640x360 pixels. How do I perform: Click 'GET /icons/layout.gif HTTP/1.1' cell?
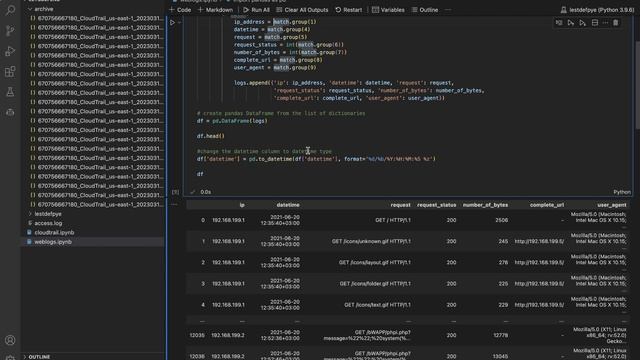tap(375, 263)
